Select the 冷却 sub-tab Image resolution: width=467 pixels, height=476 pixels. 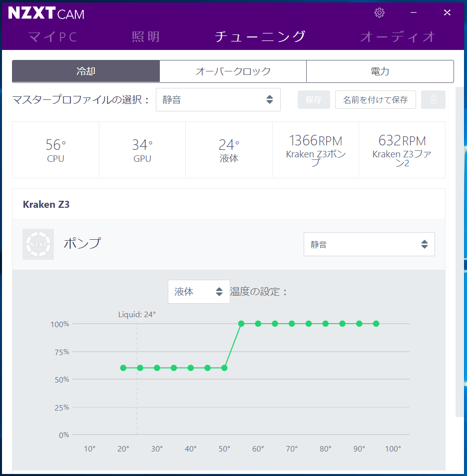point(86,71)
